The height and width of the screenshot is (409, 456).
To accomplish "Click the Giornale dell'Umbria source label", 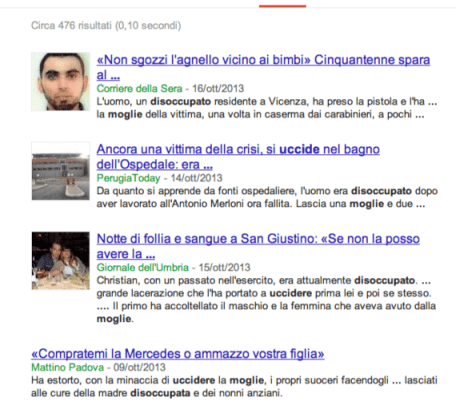I will point(143,267).
